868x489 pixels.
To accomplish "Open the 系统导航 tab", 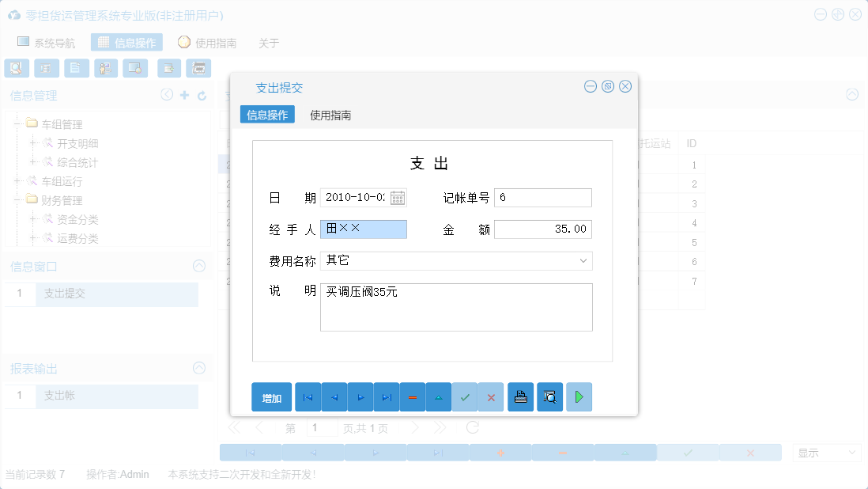I will [51, 43].
